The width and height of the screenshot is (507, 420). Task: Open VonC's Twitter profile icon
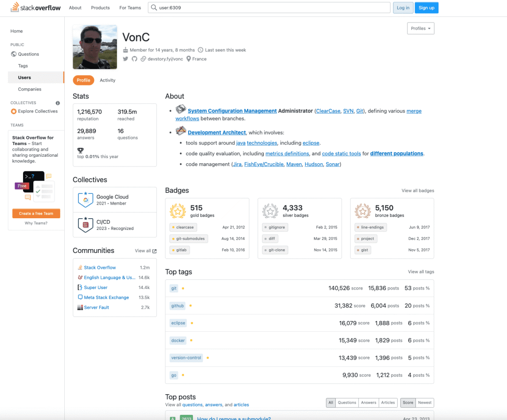(x=125, y=59)
